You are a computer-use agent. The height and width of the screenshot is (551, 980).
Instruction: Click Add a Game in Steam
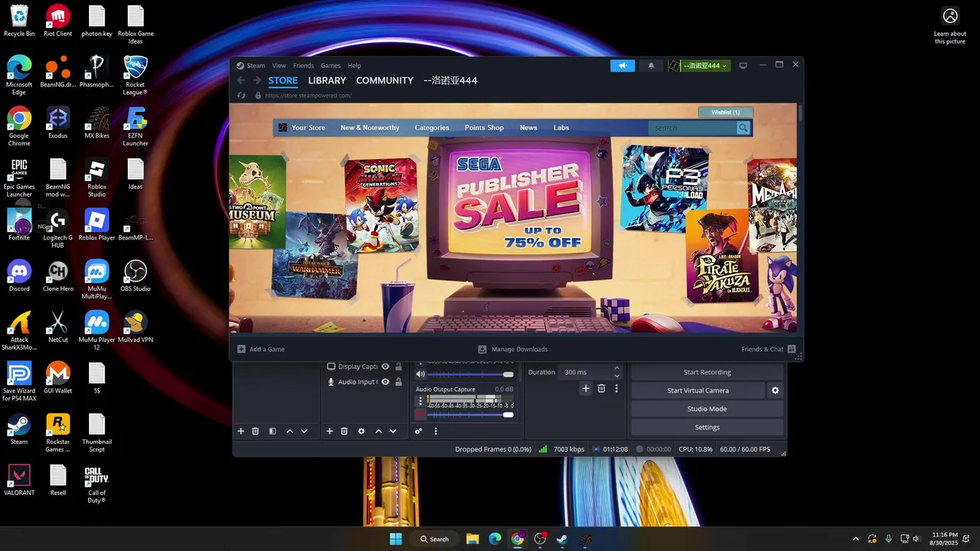click(x=261, y=349)
